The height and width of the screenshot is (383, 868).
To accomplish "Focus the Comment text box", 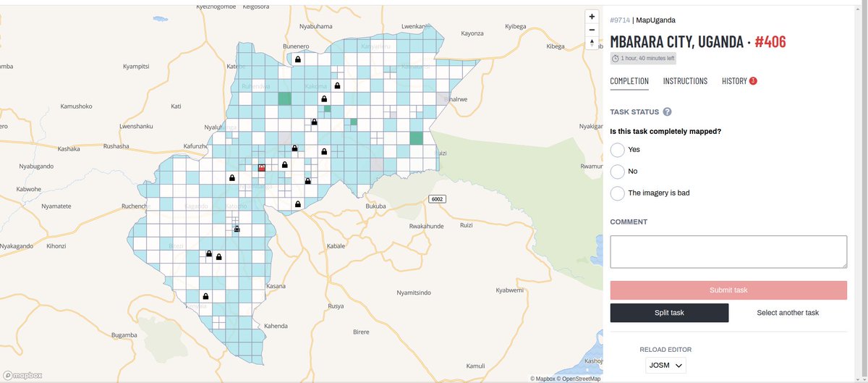I will [x=728, y=252].
